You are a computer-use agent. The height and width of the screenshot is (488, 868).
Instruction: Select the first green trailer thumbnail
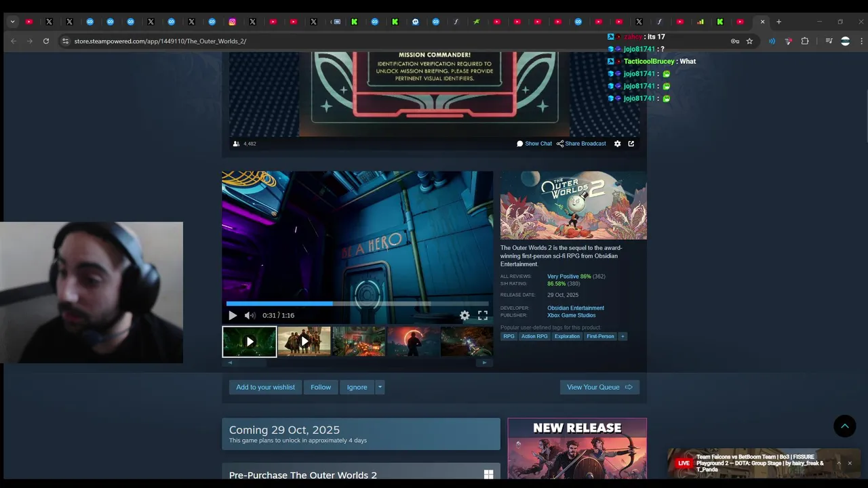point(250,342)
